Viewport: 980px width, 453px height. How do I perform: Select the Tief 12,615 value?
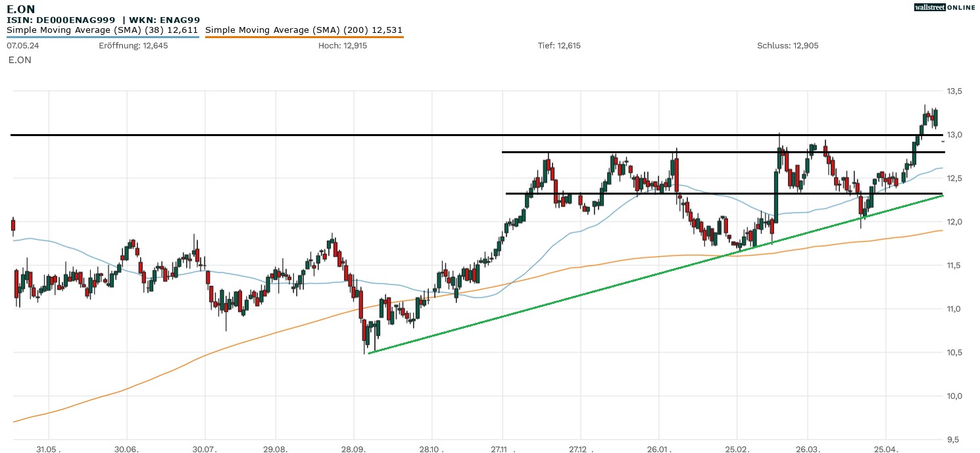[559, 45]
